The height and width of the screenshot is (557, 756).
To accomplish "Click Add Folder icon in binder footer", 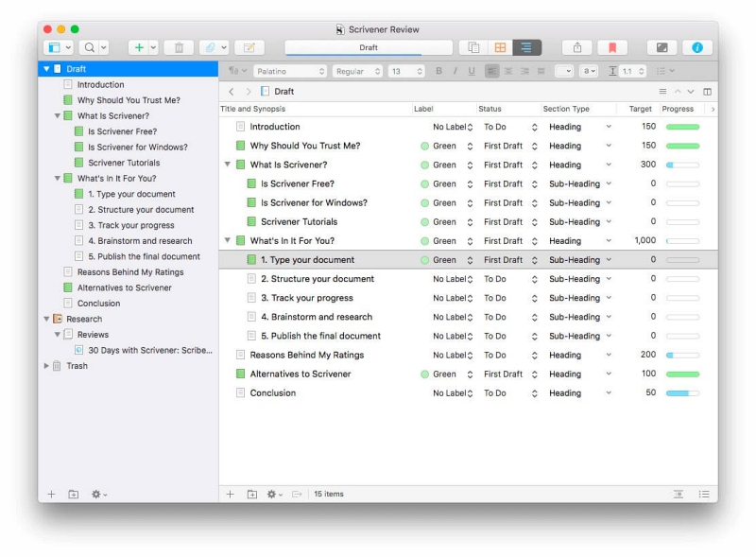I will [74, 495].
